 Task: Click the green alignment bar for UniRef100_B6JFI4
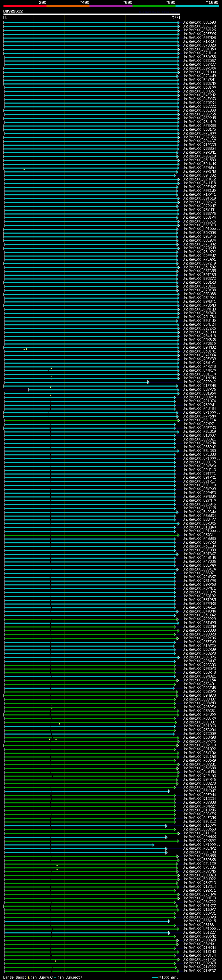(92, 420)
